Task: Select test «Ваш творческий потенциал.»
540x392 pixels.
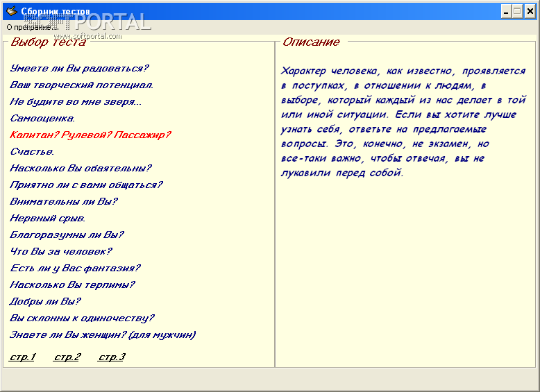Action: pos(82,85)
